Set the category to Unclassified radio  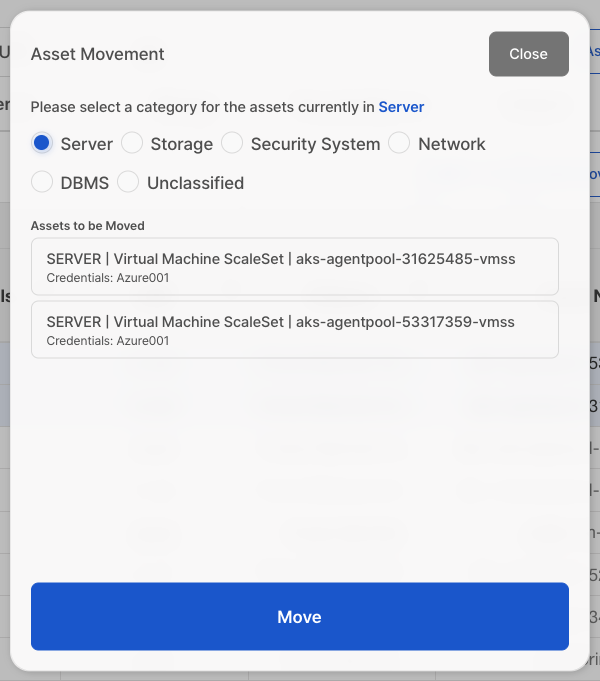(128, 182)
